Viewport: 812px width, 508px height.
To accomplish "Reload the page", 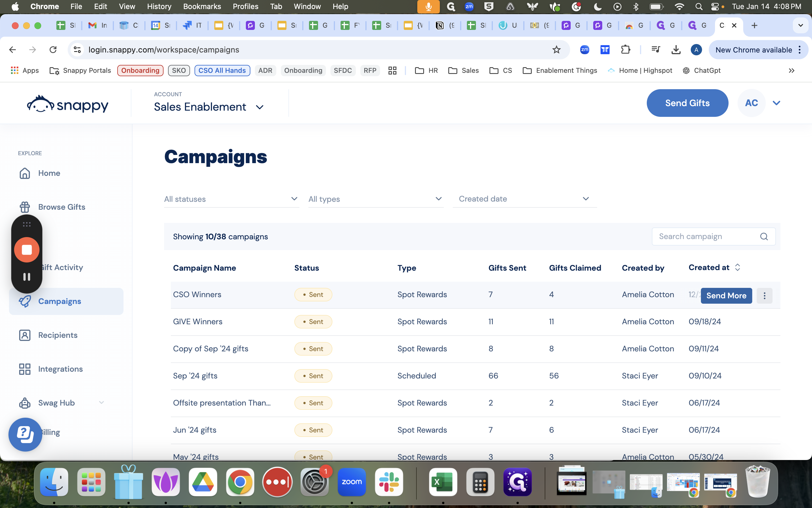I will (x=53, y=50).
